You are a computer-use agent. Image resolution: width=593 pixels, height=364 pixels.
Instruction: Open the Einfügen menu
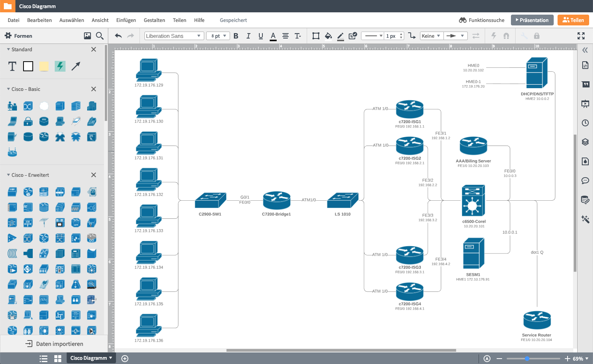(126, 20)
